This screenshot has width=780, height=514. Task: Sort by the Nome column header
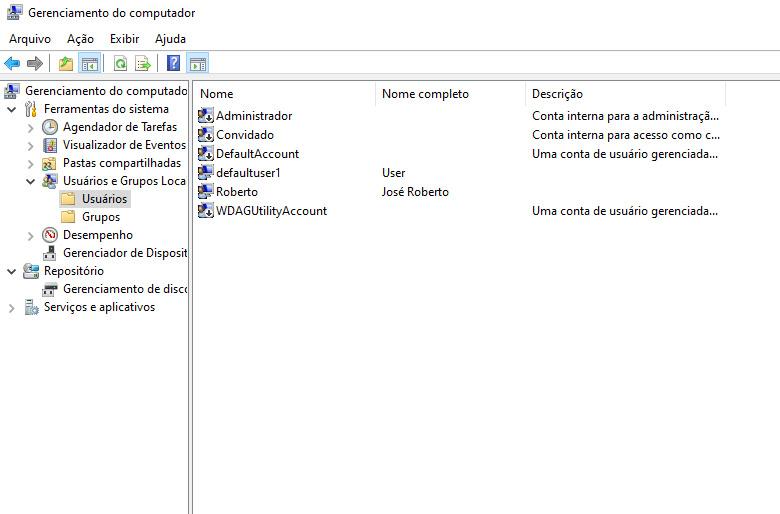tap(285, 94)
